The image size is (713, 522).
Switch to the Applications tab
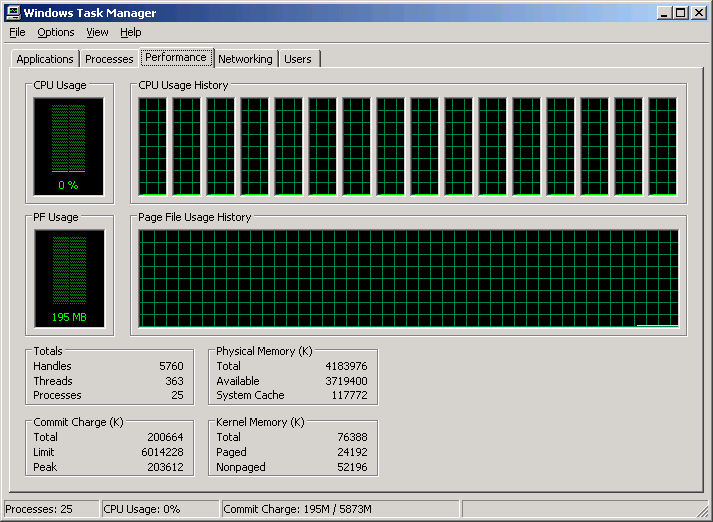(45, 59)
